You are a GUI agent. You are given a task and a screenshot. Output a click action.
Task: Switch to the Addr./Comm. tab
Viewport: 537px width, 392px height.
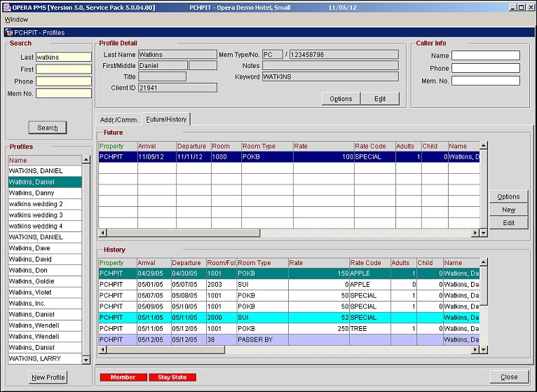click(x=118, y=119)
